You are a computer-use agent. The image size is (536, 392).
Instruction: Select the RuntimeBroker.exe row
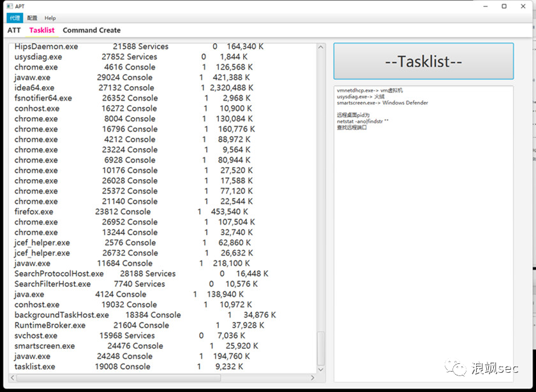pos(139,325)
